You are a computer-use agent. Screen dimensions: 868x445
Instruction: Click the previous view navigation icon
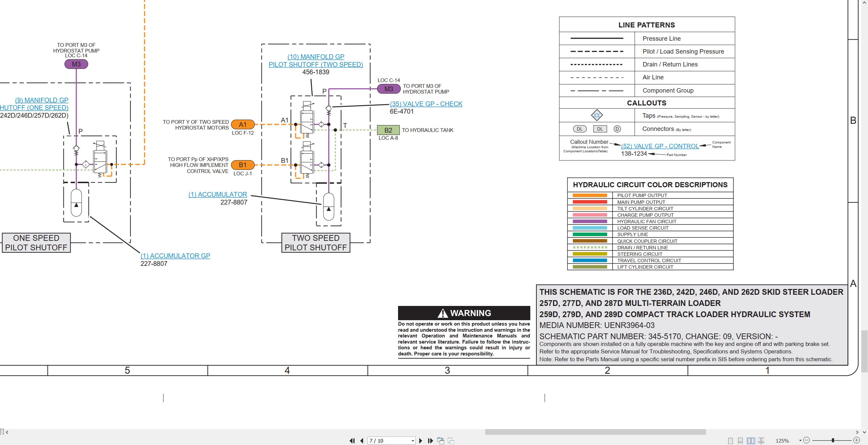point(441,441)
